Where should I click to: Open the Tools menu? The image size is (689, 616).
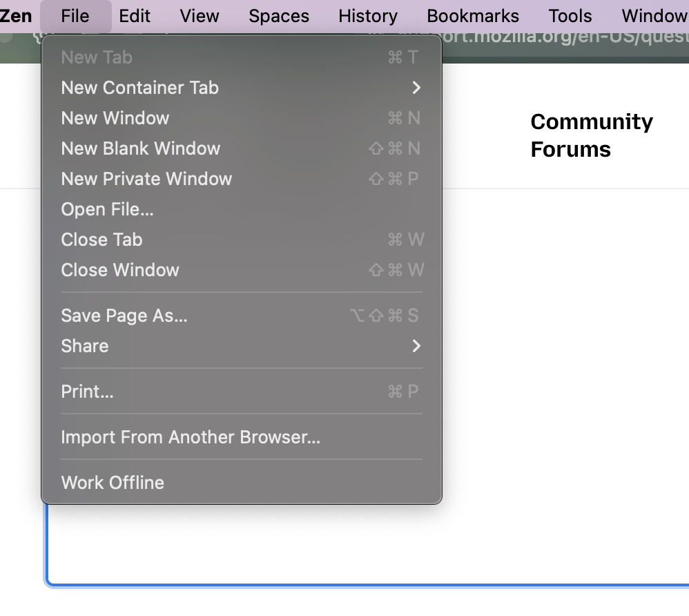tap(570, 17)
